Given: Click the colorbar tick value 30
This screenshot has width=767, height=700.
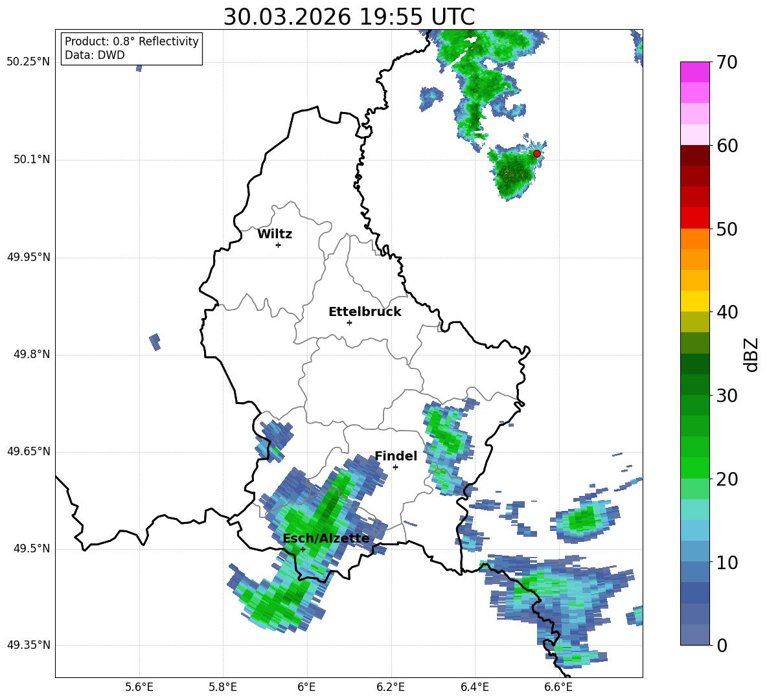Looking at the screenshot, I should pos(727,396).
